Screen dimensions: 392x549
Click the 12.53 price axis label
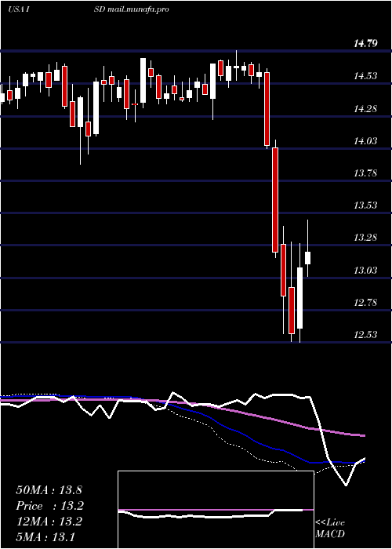(x=366, y=335)
